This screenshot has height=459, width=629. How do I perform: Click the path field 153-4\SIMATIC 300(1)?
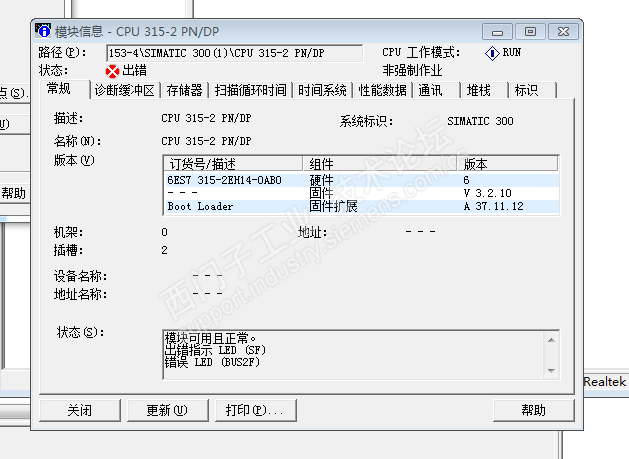point(235,53)
